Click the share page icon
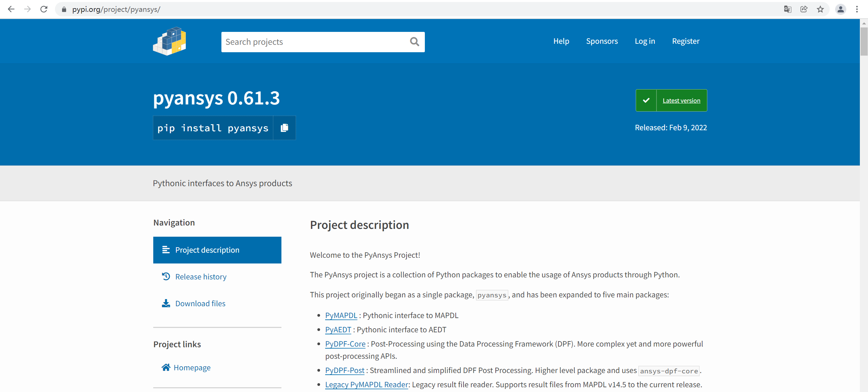The width and height of the screenshot is (868, 392). (804, 9)
